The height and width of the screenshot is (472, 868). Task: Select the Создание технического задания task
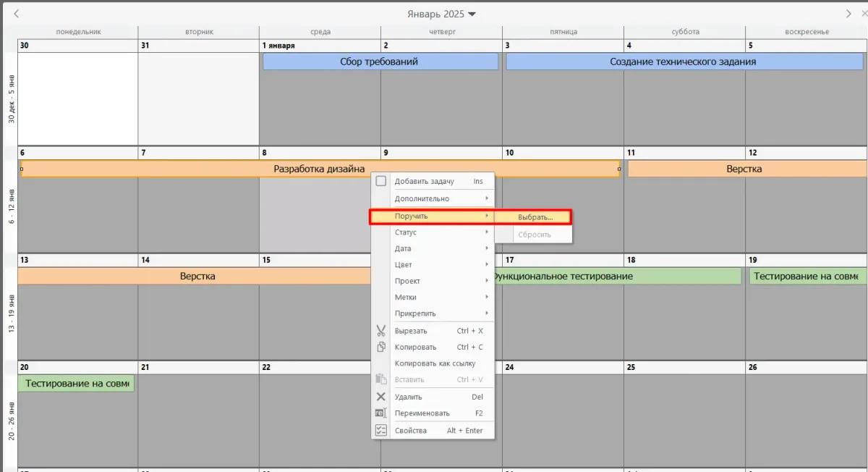click(683, 62)
